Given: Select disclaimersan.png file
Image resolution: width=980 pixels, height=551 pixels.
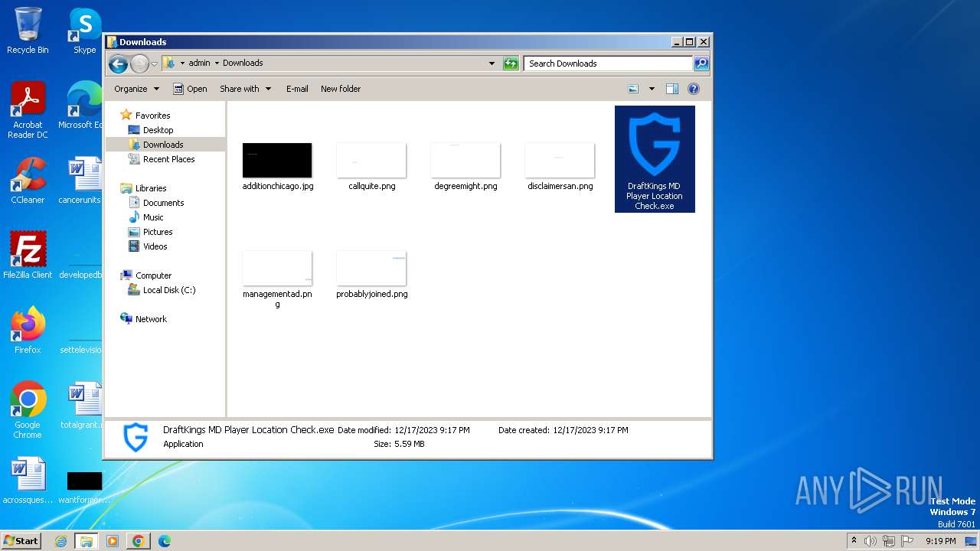Looking at the screenshot, I should [560, 167].
